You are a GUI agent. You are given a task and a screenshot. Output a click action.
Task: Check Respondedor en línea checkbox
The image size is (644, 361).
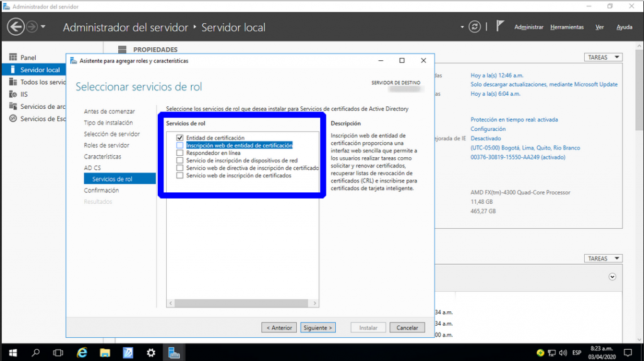click(179, 153)
